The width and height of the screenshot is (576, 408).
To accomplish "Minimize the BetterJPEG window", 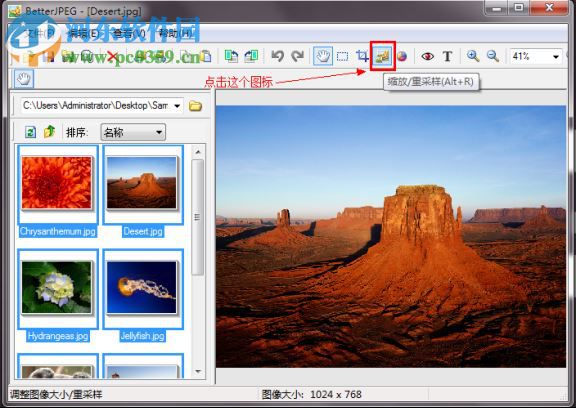I will coord(497,7).
